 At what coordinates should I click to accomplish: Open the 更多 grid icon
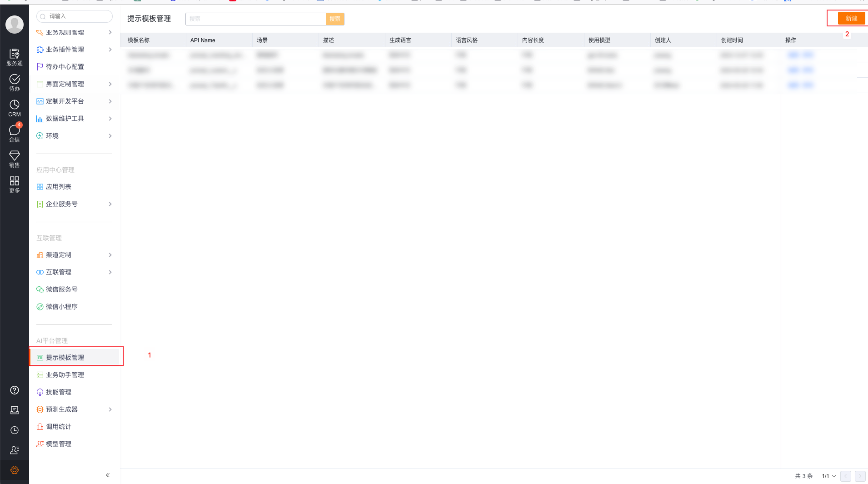click(x=15, y=184)
